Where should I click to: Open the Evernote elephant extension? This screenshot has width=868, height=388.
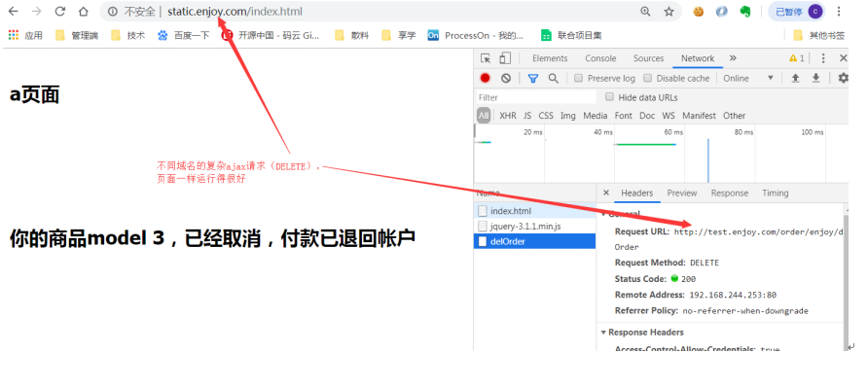pos(745,12)
